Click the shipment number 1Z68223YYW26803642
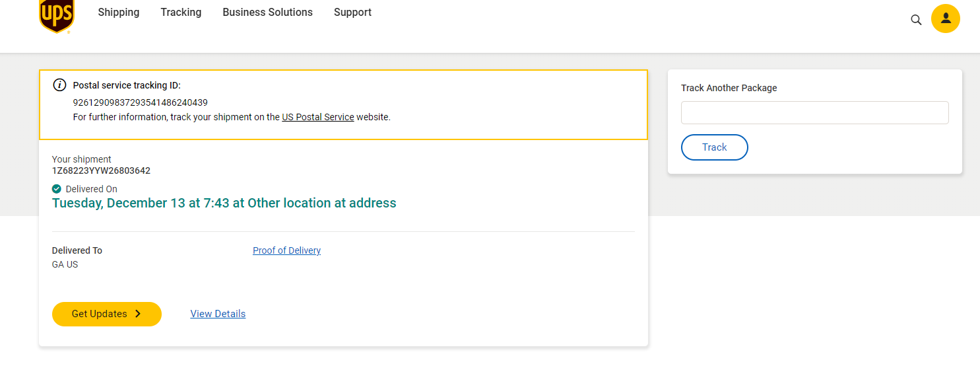 (101, 170)
